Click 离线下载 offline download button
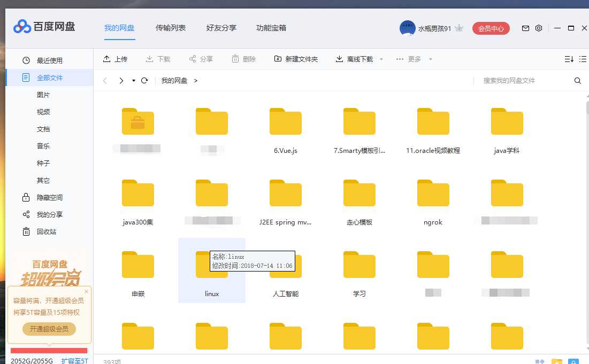The image size is (589, 364). coord(354,59)
